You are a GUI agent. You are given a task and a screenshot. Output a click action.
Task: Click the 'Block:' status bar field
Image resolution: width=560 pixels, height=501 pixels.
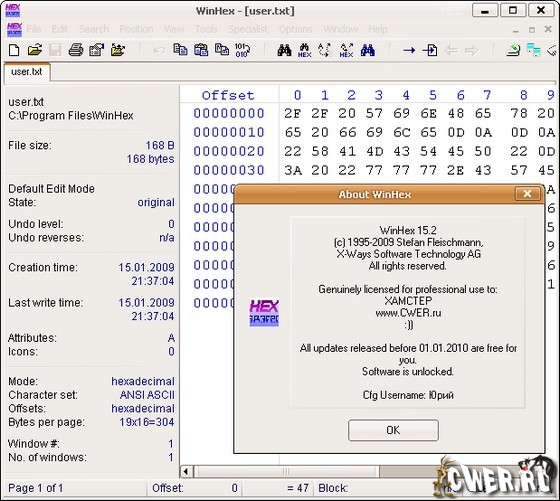(x=333, y=488)
